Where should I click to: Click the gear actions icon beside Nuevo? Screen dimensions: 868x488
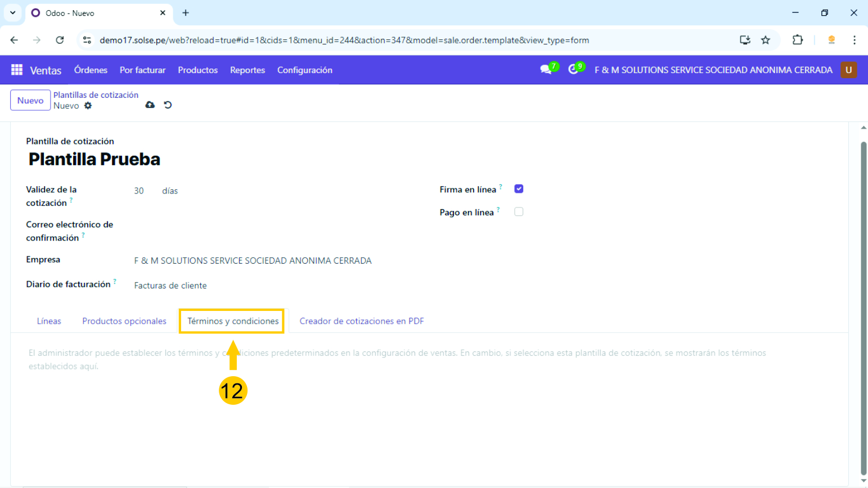(88, 106)
